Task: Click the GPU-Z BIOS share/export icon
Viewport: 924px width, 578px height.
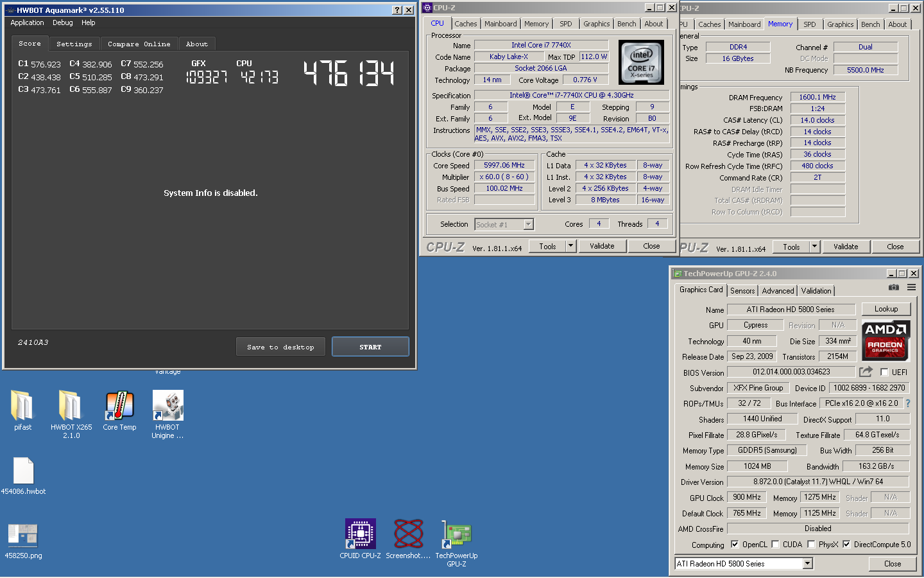Action: click(866, 371)
